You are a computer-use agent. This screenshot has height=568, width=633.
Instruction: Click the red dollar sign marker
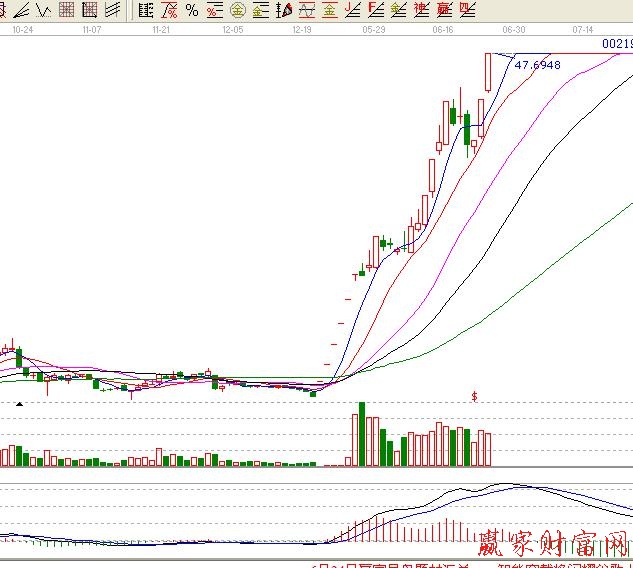474,396
